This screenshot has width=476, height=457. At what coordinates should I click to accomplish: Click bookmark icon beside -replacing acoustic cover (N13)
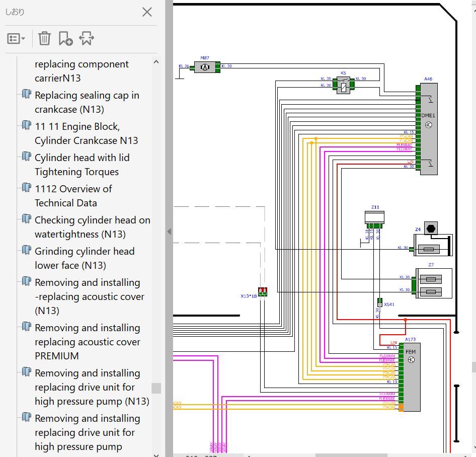coord(26,281)
